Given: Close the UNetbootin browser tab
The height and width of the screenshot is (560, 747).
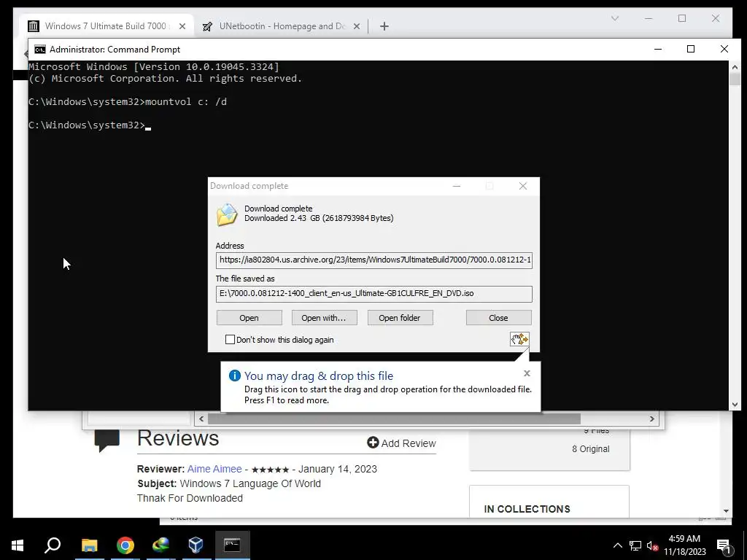Looking at the screenshot, I should (x=356, y=26).
